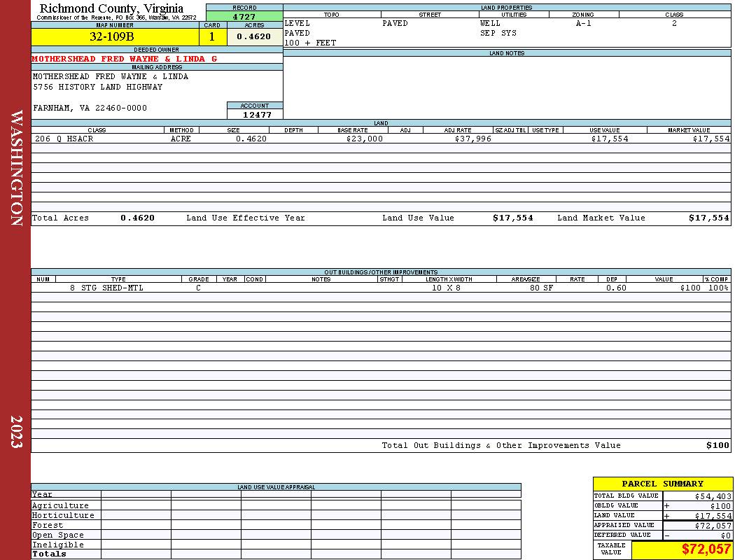735x560 pixels.
Task: Select the acres value 0.4620 in header
Action: (253, 36)
